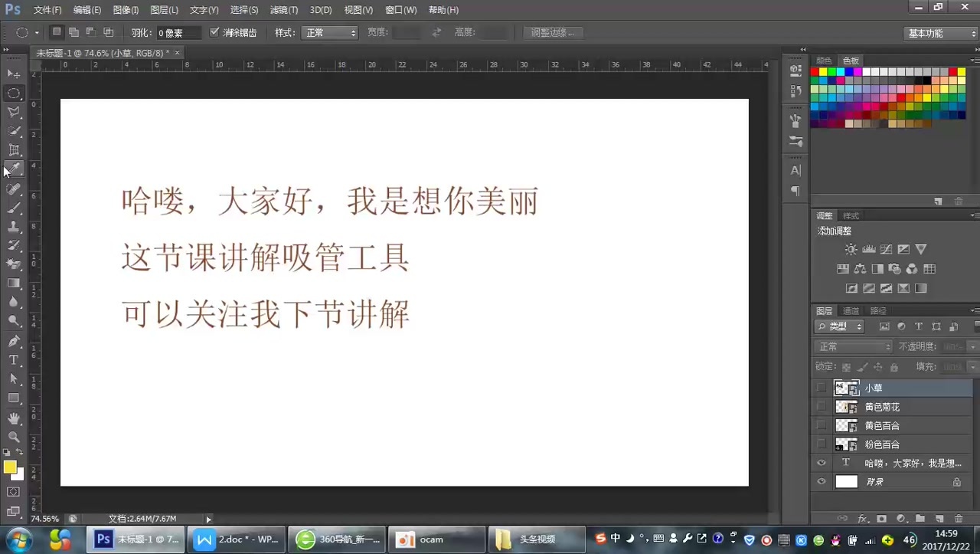The width and height of the screenshot is (980, 554).
Task: Select the Add to Selection mode
Action: [73, 32]
